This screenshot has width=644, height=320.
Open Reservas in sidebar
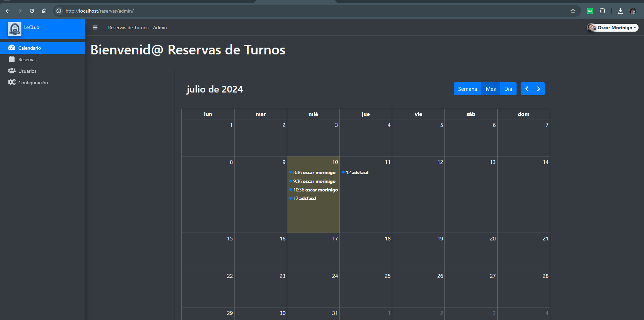click(x=27, y=60)
